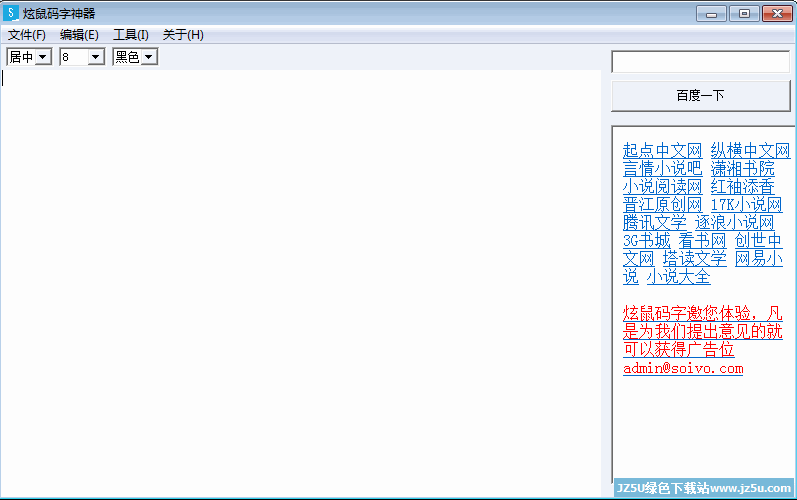This screenshot has width=797, height=500.
Task: Open the 小说大全 link
Action: 679,276
